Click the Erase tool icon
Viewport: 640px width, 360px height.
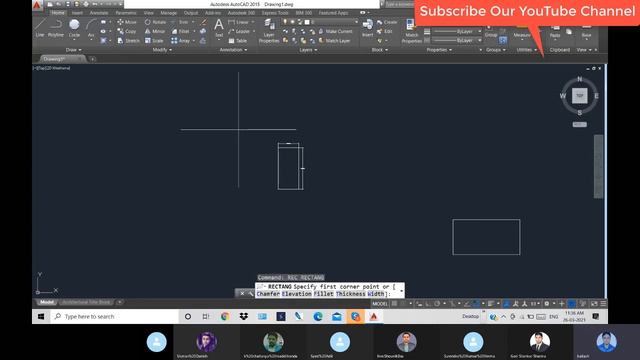pos(203,22)
